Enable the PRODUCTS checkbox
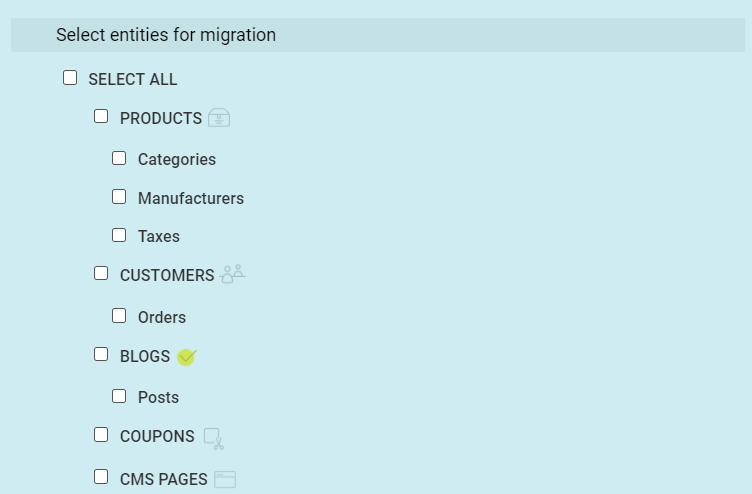 (101, 116)
